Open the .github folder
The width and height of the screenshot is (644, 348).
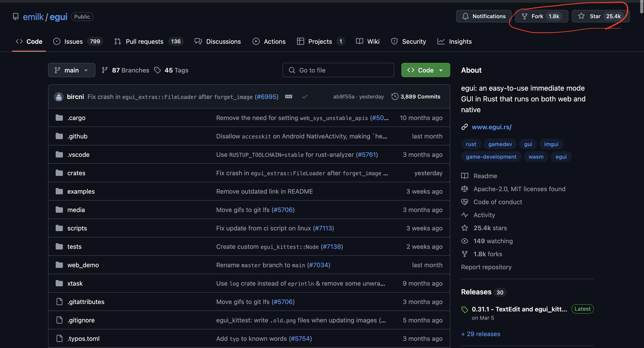[x=77, y=136]
